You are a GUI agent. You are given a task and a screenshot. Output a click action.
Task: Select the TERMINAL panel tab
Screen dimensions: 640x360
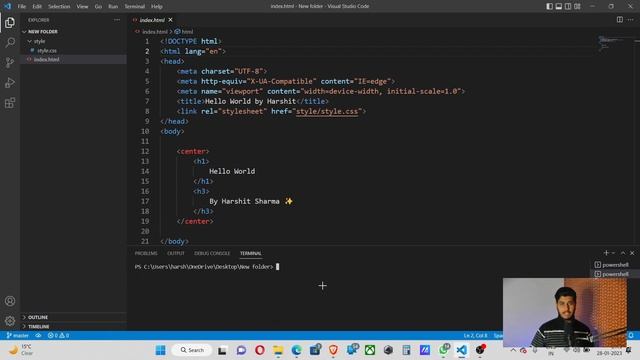[x=251, y=253]
